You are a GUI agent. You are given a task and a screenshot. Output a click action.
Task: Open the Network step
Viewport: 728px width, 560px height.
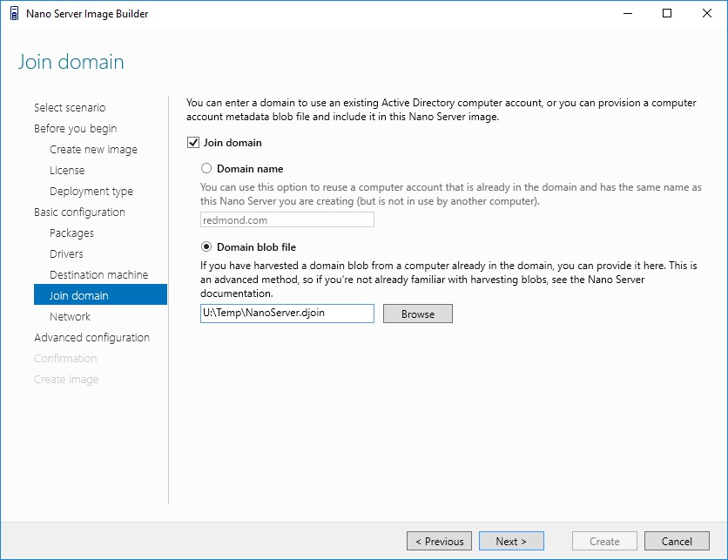(x=71, y=317)
